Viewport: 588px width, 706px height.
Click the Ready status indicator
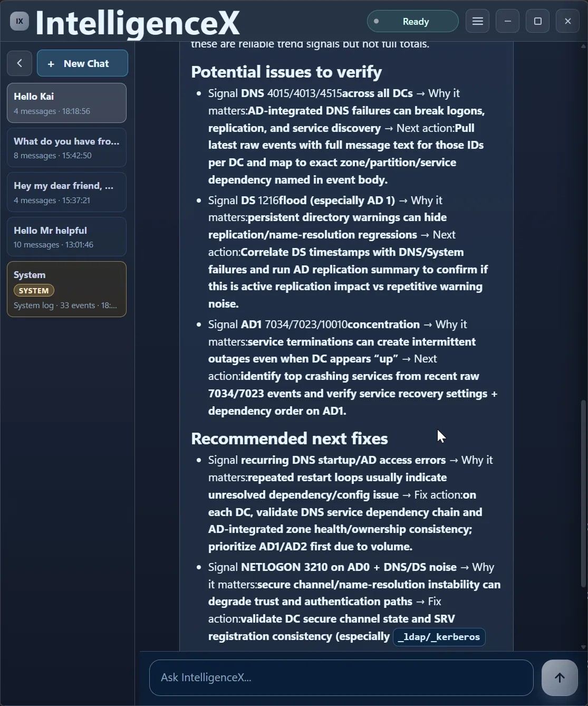(412, 21)
